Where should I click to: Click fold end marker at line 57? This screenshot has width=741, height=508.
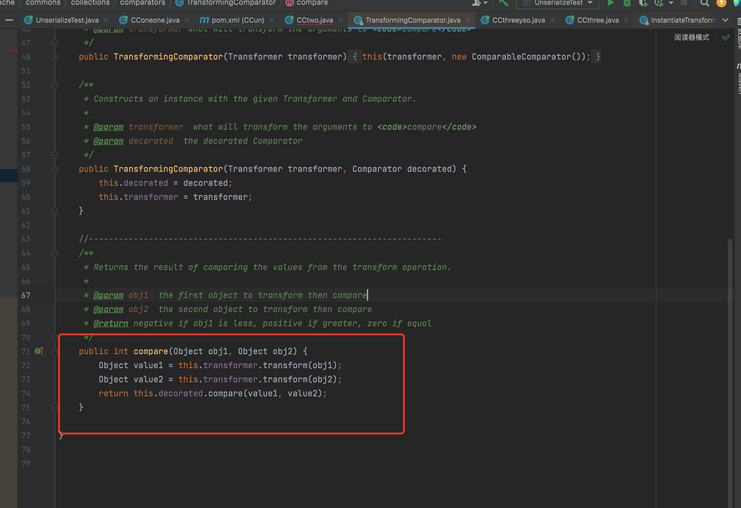(55, 155)
